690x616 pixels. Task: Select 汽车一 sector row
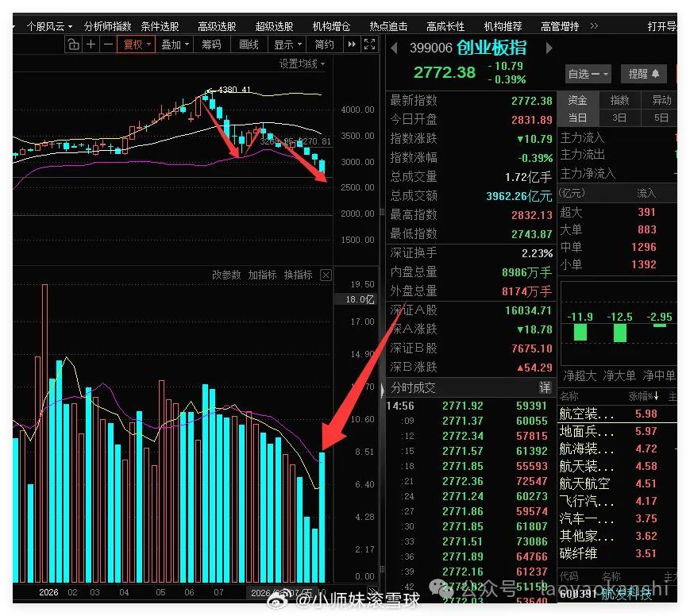618,519
